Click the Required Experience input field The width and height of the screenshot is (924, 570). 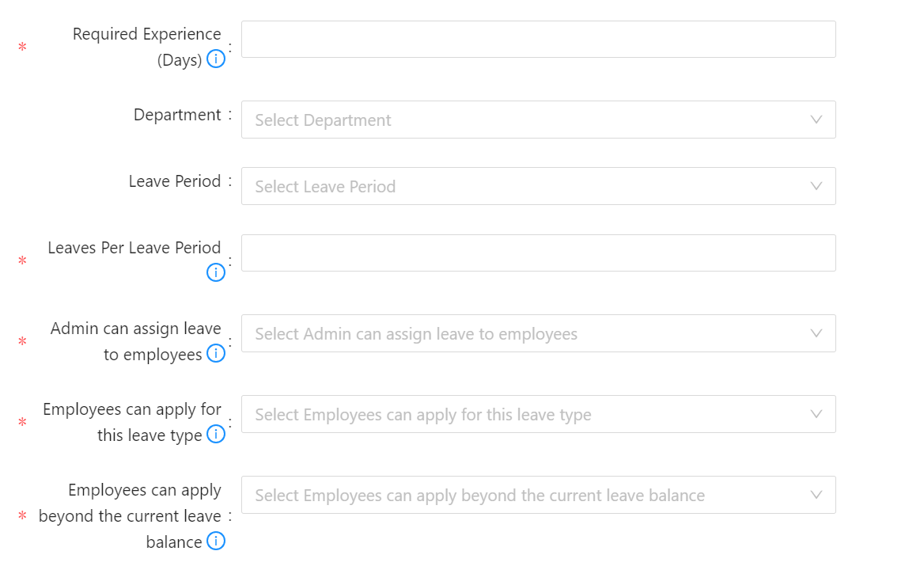point(538,40)
